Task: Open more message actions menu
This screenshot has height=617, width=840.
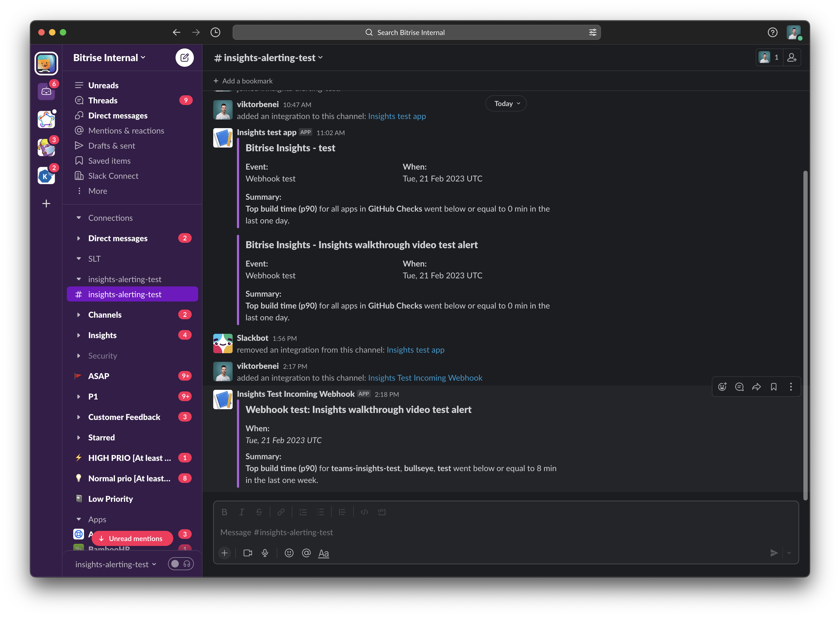Action: [791, 387]
